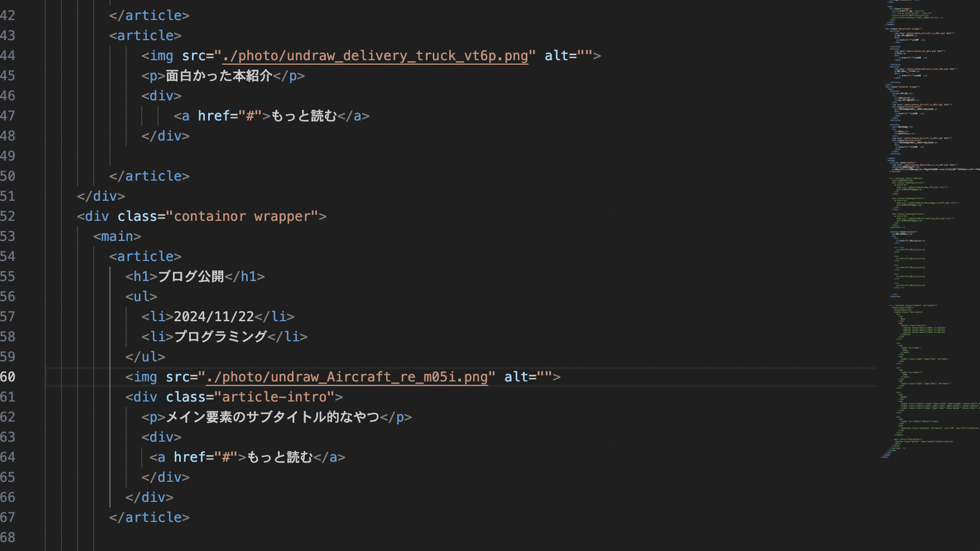Viewport: 980px width, 551px height.
Task: Click the opening main tag
Action: (117, 236)
